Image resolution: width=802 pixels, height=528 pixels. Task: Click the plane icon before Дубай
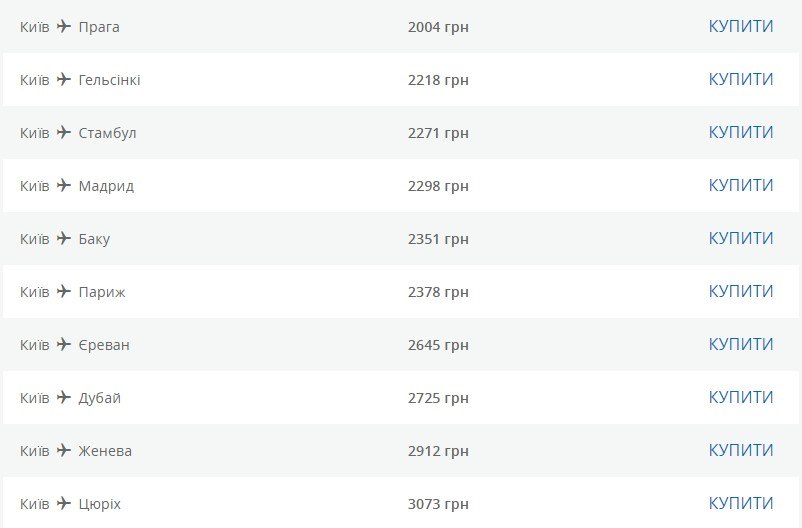(x=64, y=397)
